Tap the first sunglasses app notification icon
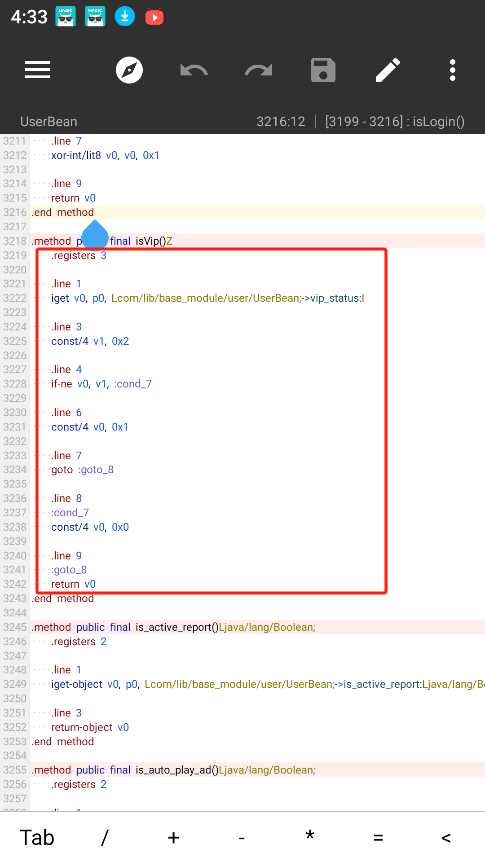This screenshot has height=862, width=485. [65, 17]
